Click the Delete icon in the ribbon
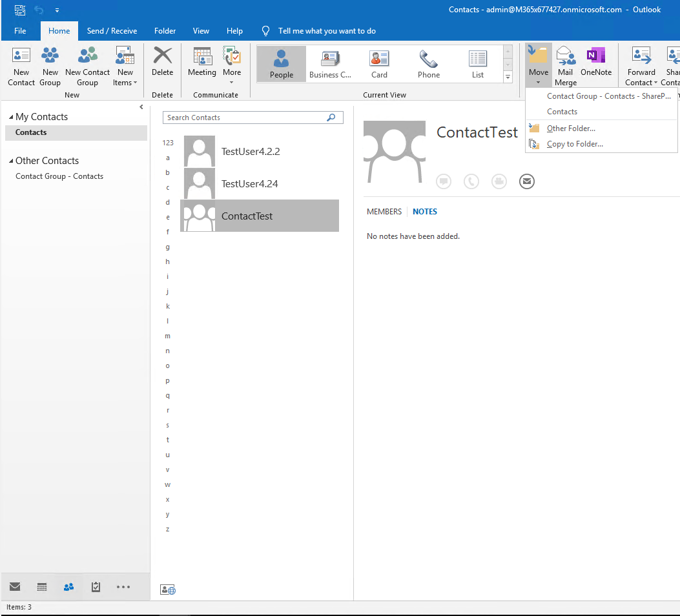Viewport: 680px width, 616px height. point(162,65)
